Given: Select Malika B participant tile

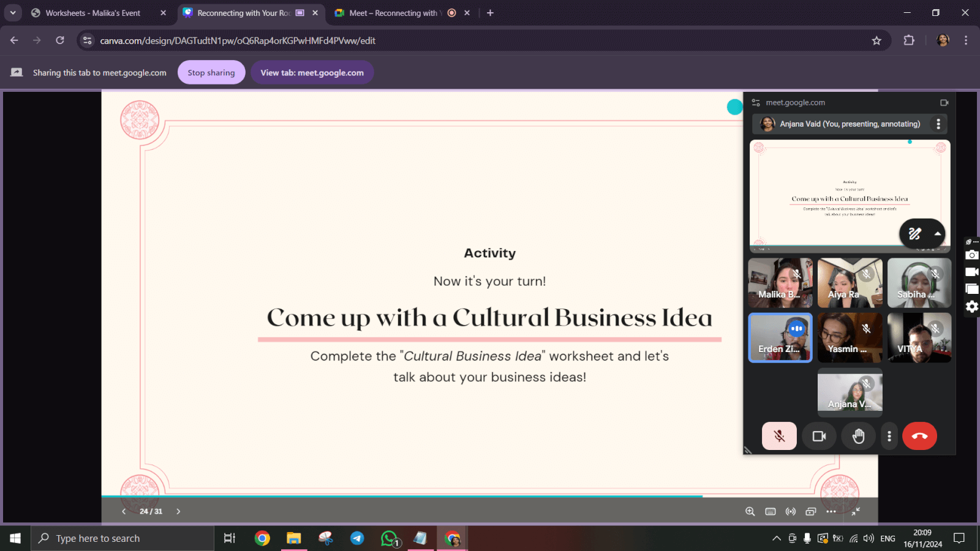Looking at the screenshot, I should click(x=780, y=283).
